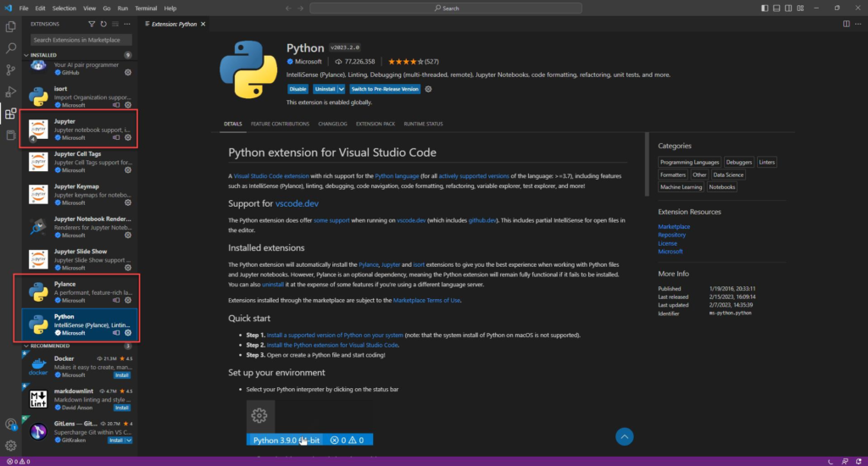Open the Repository resource link

(671, 236)
